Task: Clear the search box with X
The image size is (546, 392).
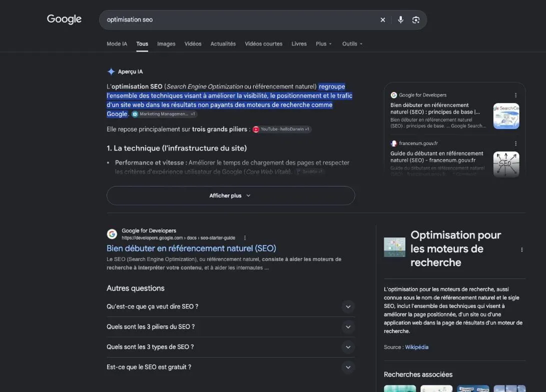Action: tap(383, 20)
